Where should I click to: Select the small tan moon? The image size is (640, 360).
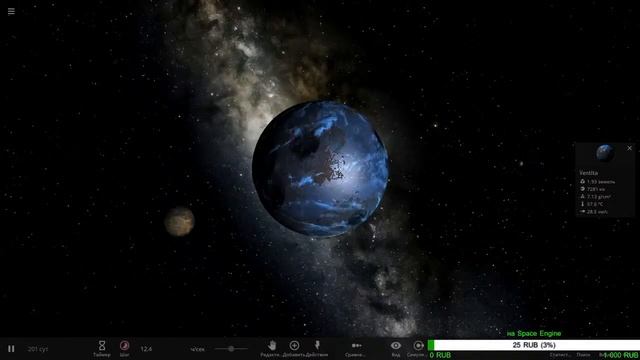pos(179,222)
